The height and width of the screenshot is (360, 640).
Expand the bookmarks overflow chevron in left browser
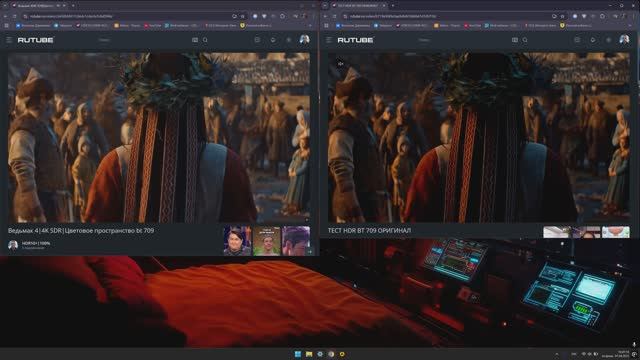pos(311,25)
